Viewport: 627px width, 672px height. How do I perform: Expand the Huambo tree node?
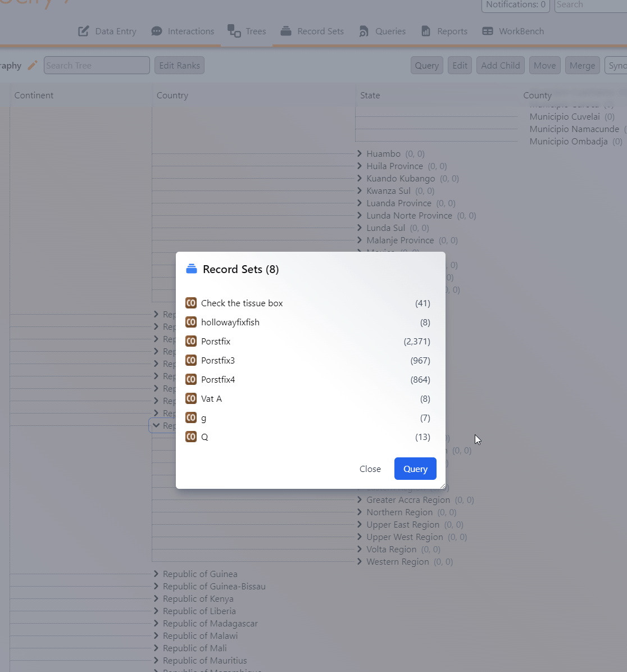[x=360, y=153]
